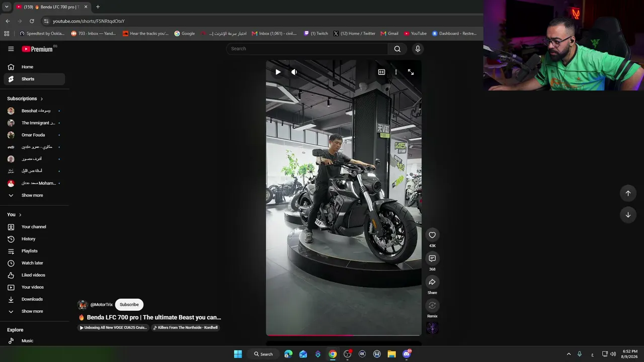Show hidden system tray icons
Image resolution: width=644 pixels, height=362 pixels.
[569, 354]
